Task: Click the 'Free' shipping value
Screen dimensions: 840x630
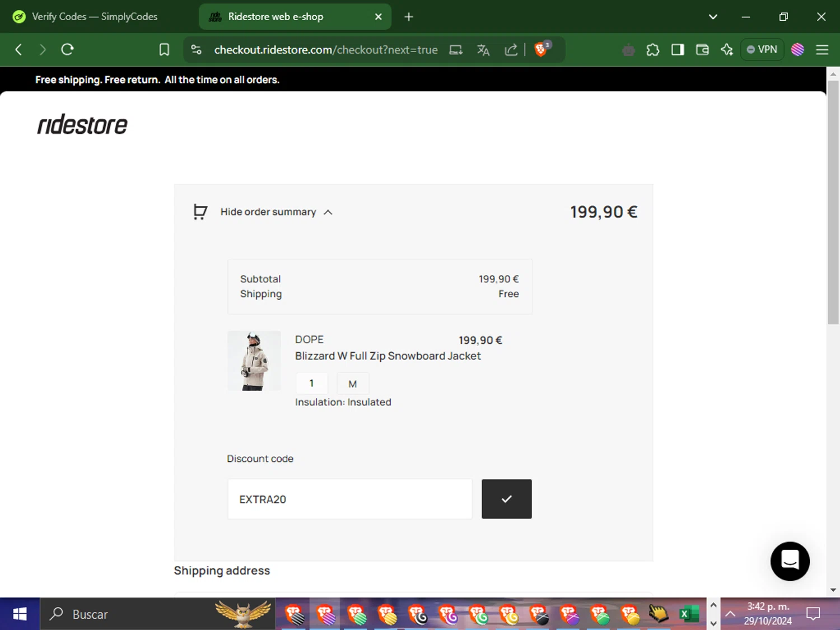Action: coord(508,294)
